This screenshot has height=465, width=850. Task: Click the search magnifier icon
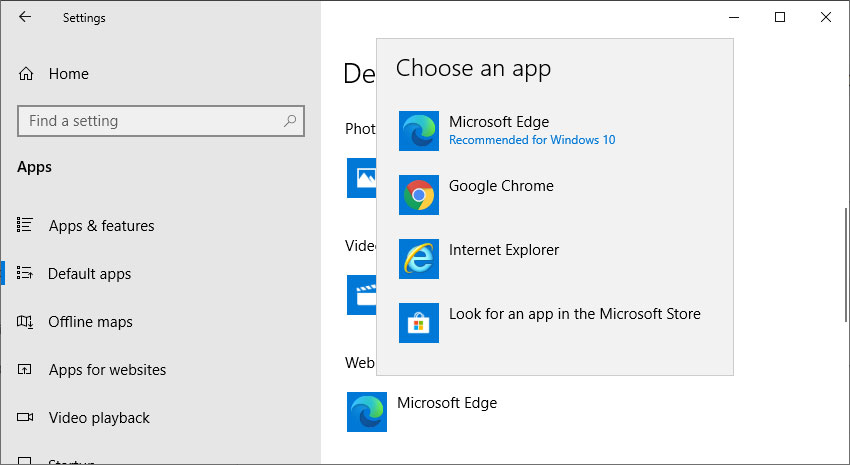[290, 121]
